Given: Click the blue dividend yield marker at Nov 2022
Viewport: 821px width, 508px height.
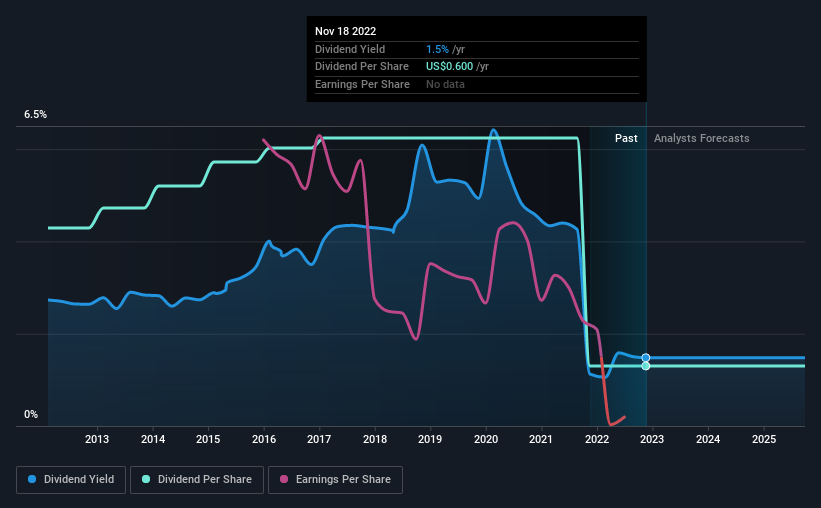Looking at the screenshot, I should (646, 358).
